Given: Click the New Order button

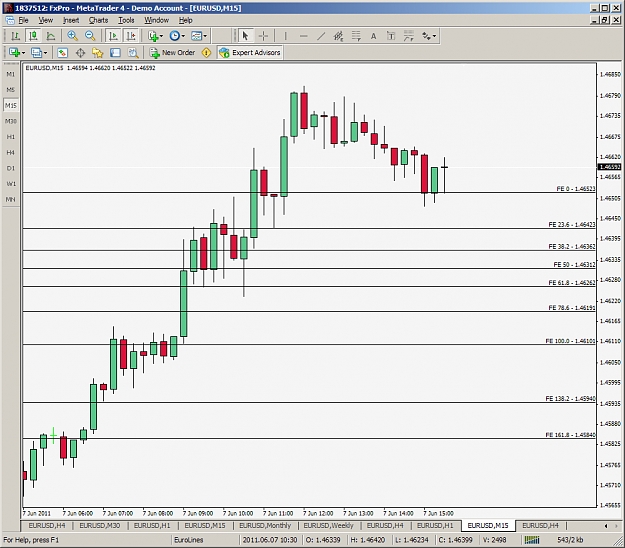Looking at the screenshot, I should pos(172,53).
